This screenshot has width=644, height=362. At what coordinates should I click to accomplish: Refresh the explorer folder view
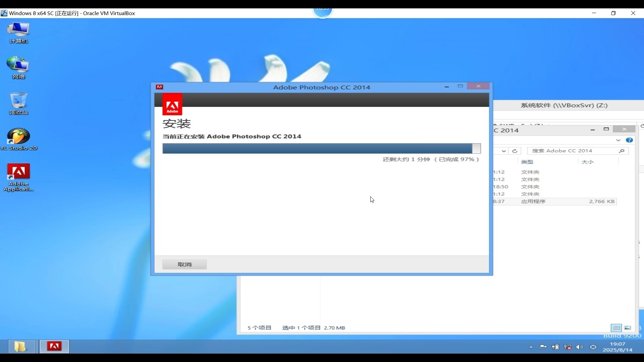point(515,151)
